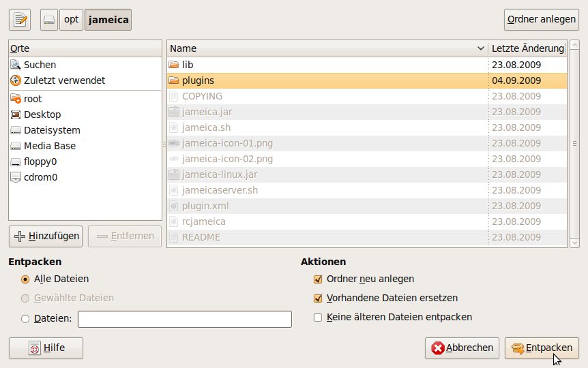The height and width of the screenshot is (368, 588).
Task: Sort files by Name column
Action: coord(327,48)
